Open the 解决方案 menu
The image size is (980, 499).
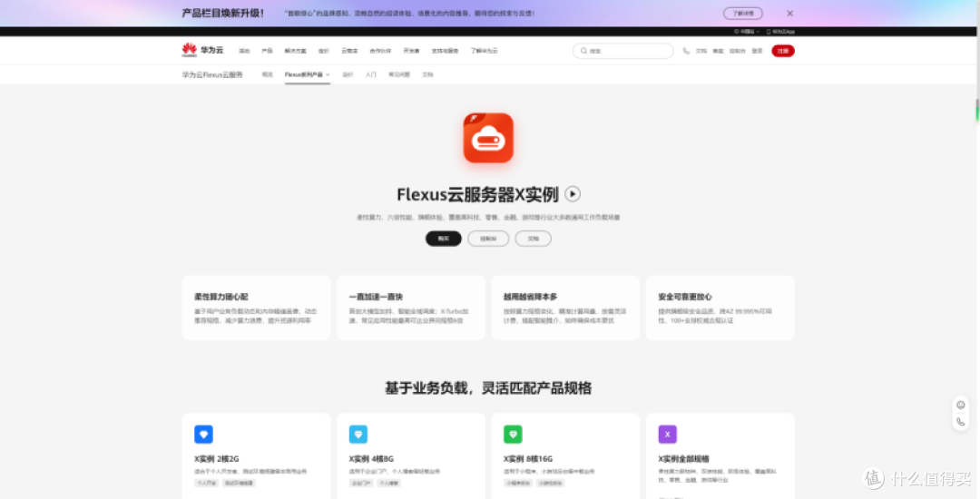296,51
